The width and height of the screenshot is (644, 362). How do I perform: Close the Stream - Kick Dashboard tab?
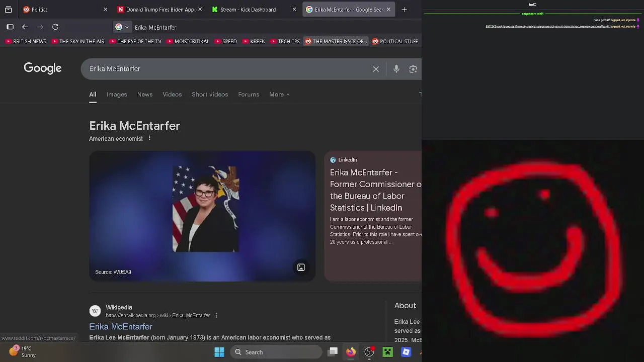(x=294, y=10)
